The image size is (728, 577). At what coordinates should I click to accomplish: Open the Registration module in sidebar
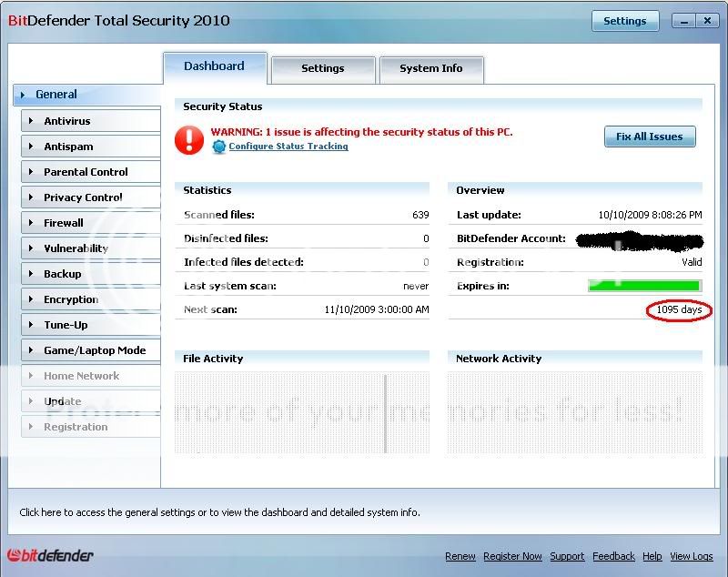tap(91, 427)
